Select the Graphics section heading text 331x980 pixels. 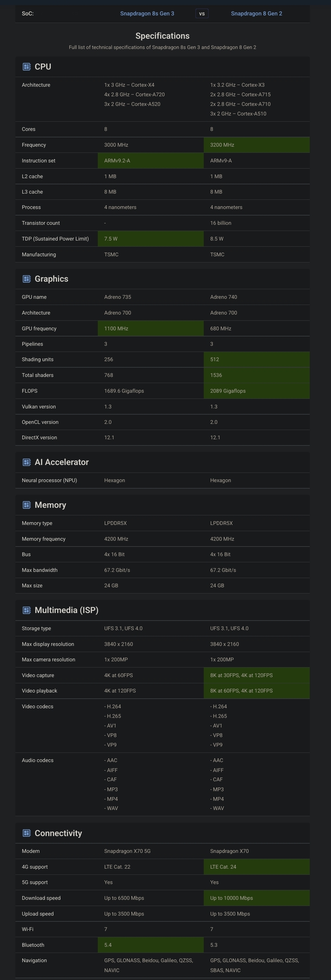tap(51, 279)
